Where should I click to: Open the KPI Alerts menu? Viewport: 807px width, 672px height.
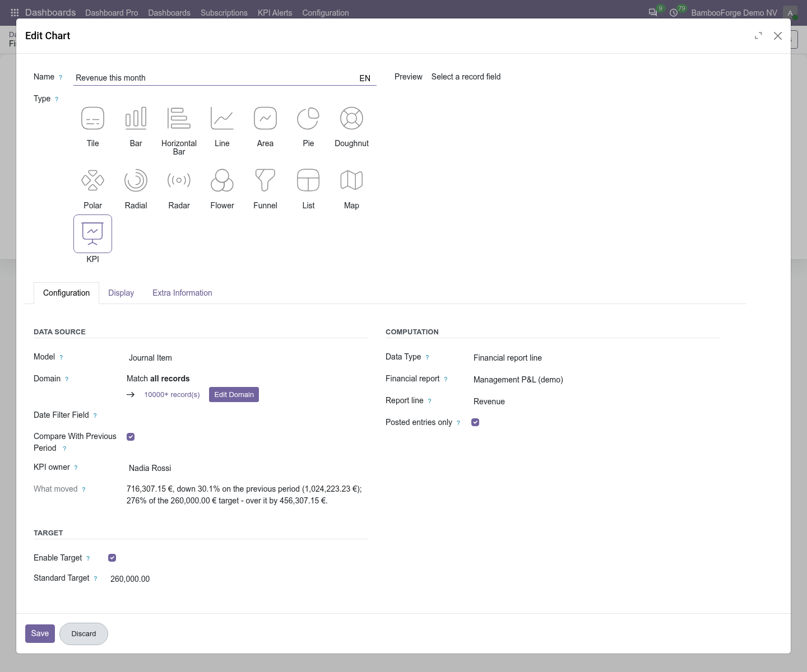click(275, 13)
